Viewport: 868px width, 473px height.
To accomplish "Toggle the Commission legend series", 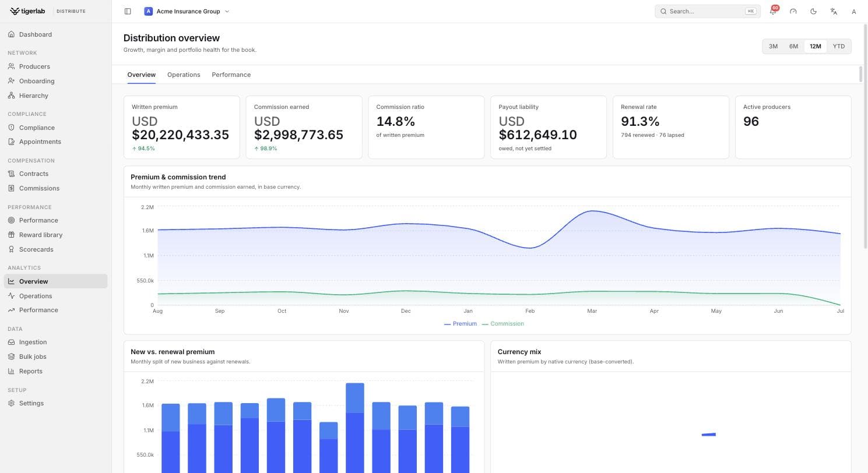I will coord(503,324).
